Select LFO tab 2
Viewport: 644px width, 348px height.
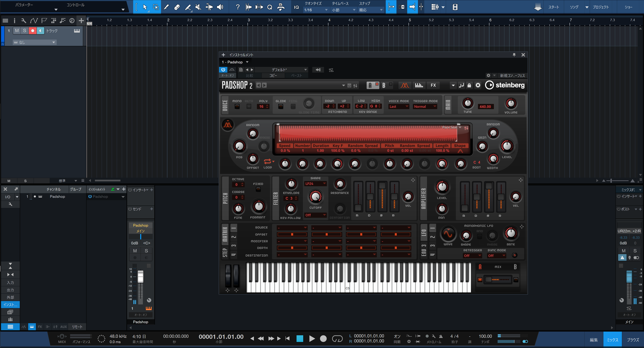click(433, 237)
